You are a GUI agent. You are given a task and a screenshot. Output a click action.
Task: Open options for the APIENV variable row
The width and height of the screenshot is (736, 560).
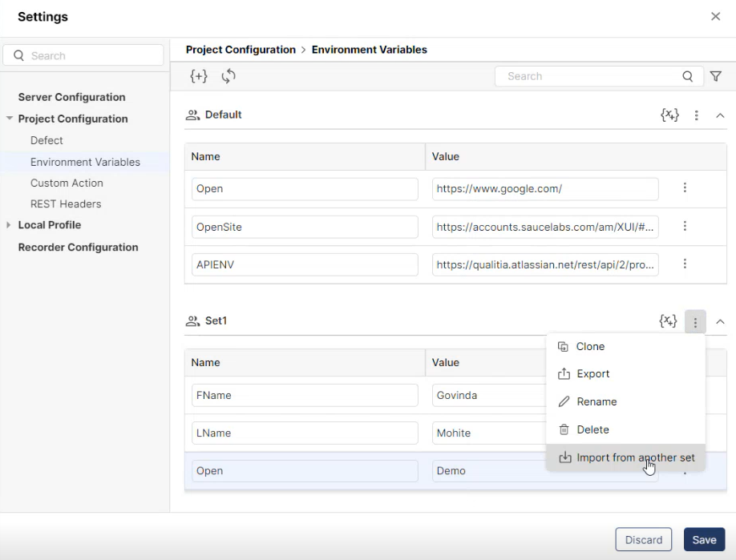click(x=685, y=264)
